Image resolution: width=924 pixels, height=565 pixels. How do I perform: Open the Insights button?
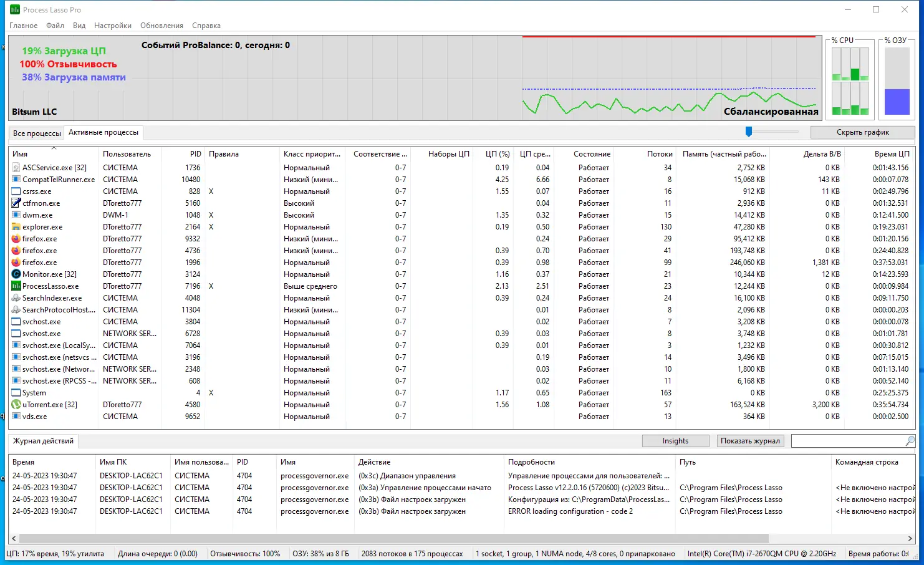coord(676,441)
